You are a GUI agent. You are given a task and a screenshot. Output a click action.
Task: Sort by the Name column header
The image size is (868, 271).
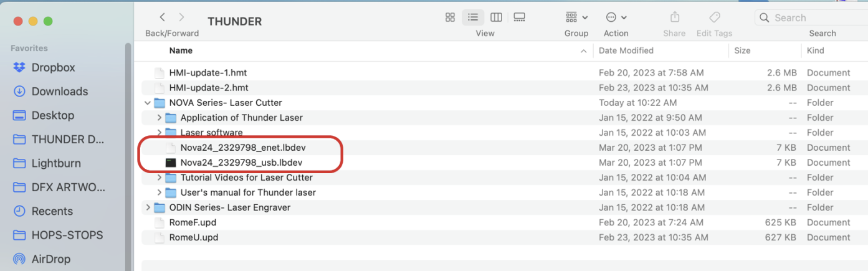tap(181, 50)
